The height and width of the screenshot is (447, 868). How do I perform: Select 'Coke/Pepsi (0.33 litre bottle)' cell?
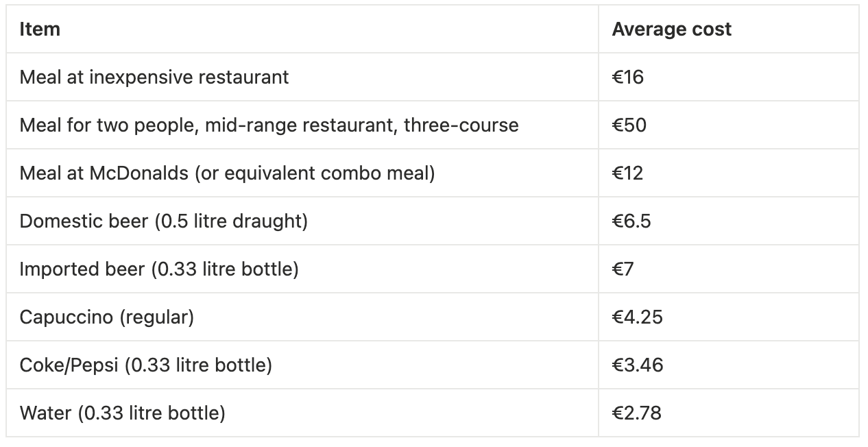click(x=302, y=365)
